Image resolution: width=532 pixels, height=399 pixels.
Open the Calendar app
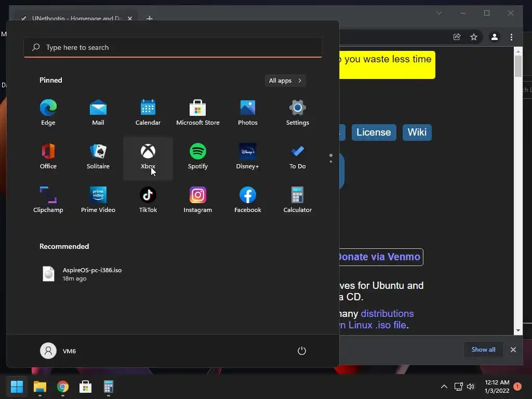148,113
